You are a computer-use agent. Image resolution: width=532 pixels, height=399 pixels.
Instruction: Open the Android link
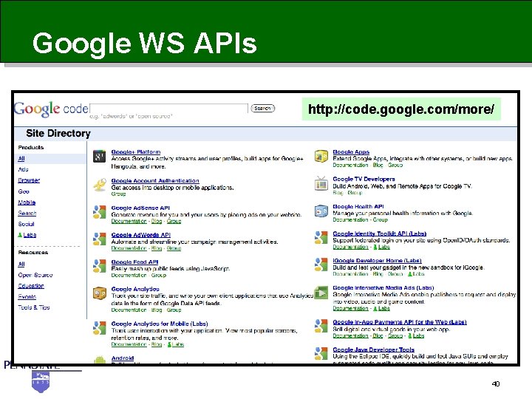(x=123, y=358)
